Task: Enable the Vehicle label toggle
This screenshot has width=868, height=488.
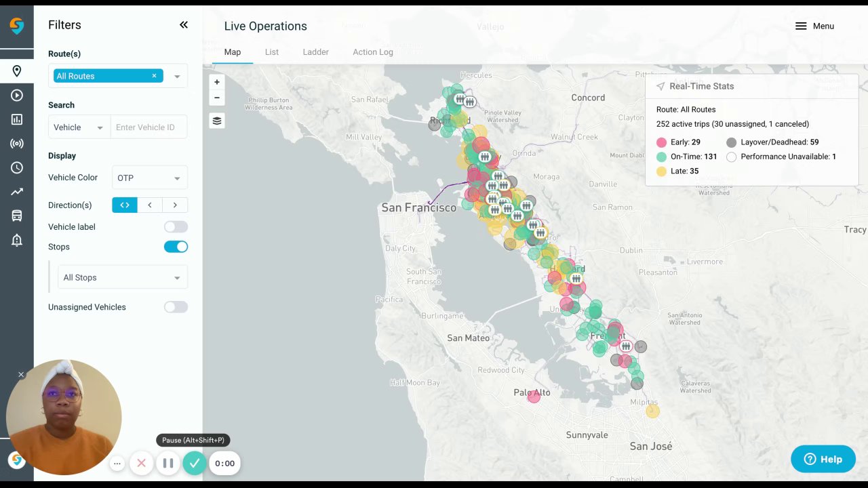Action: 176,227
